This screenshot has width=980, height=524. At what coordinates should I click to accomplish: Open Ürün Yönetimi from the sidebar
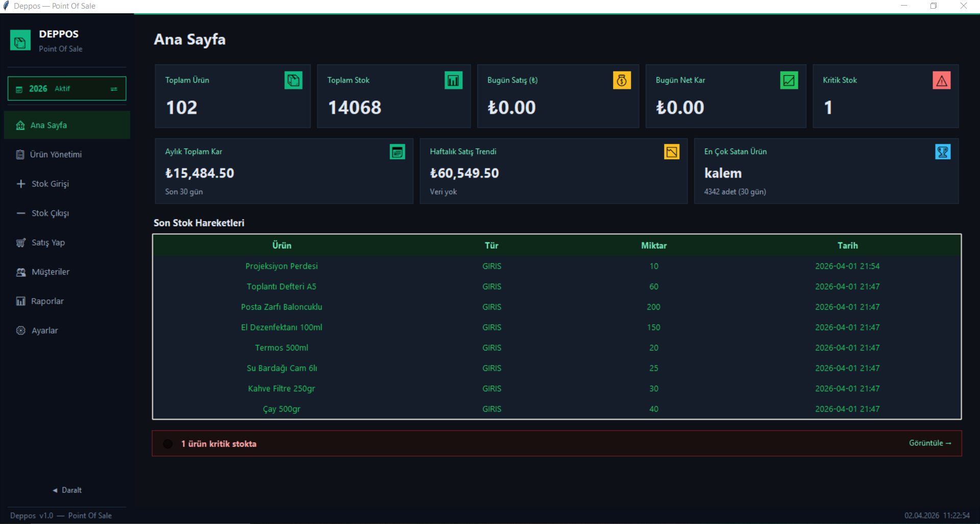(56, 155)
